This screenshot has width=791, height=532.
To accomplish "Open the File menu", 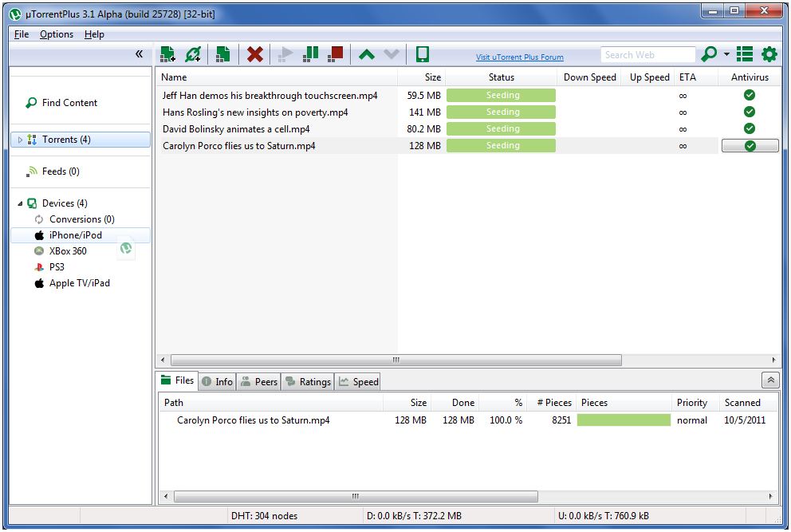I will [x=22, y=34].
